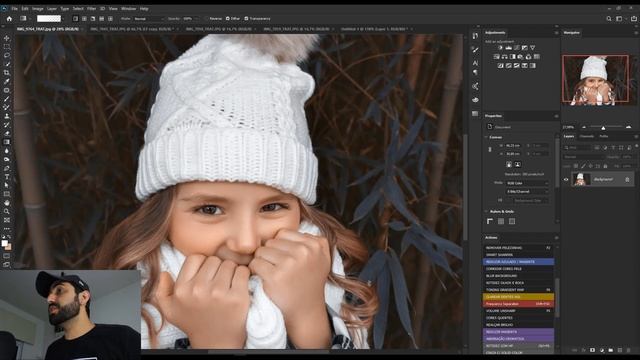
Task: Set canvas orientation to portrait
Action: pos(509,164)
